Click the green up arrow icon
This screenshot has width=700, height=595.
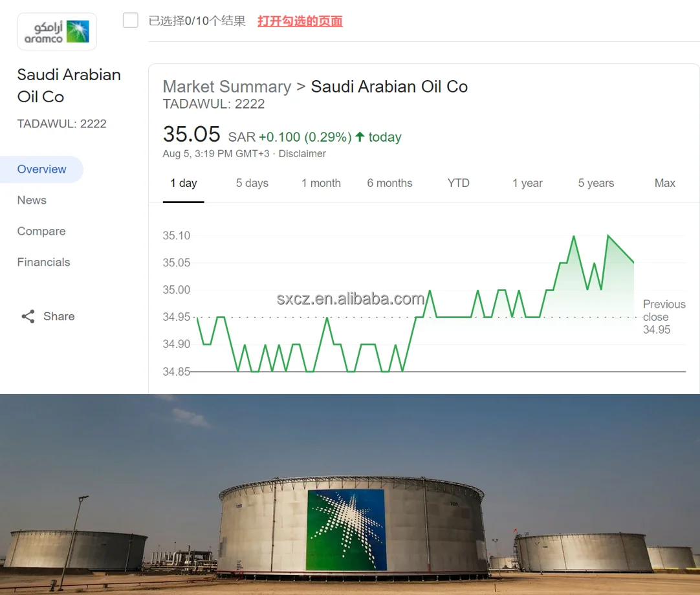coord(360,136)
